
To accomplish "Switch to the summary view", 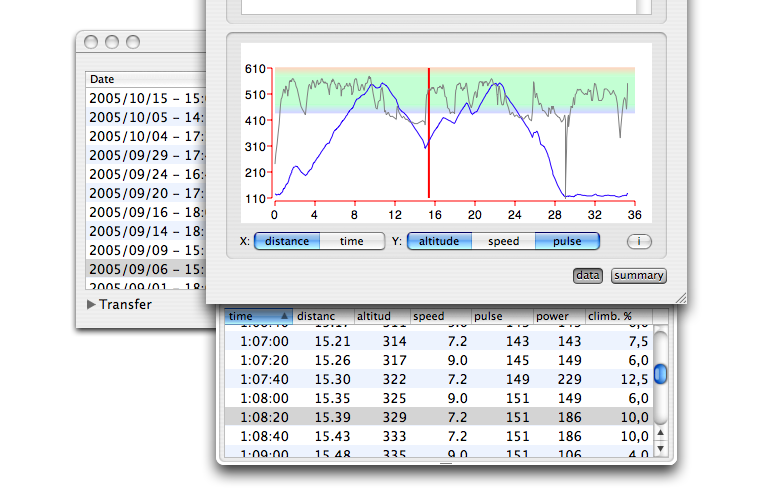I will click(x=638, y=276).
